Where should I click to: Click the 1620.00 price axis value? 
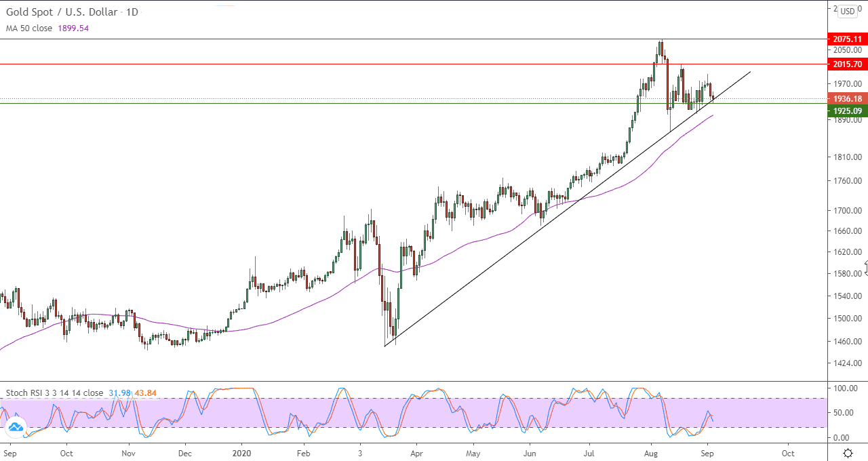pos(848,252)
